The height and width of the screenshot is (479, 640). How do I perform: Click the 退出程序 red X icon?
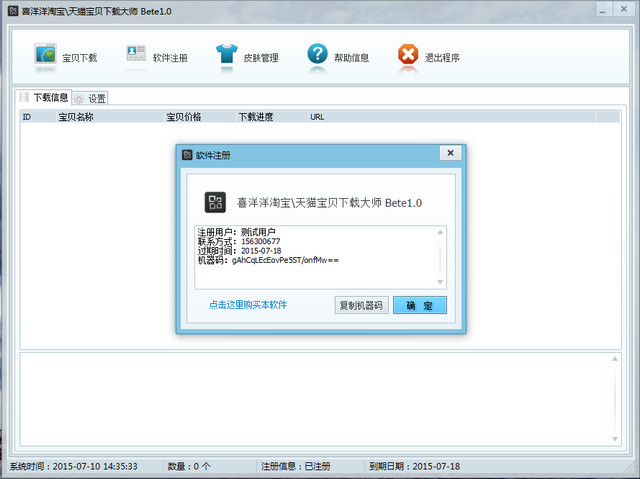[x=408, y=56]
